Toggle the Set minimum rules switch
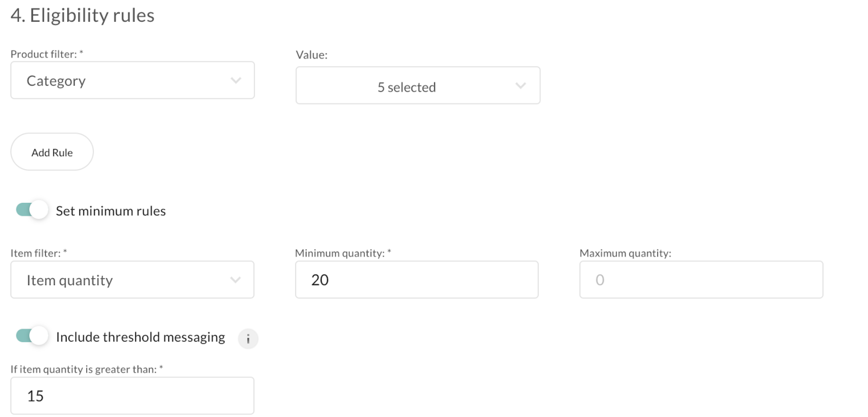 click(32, 210)
